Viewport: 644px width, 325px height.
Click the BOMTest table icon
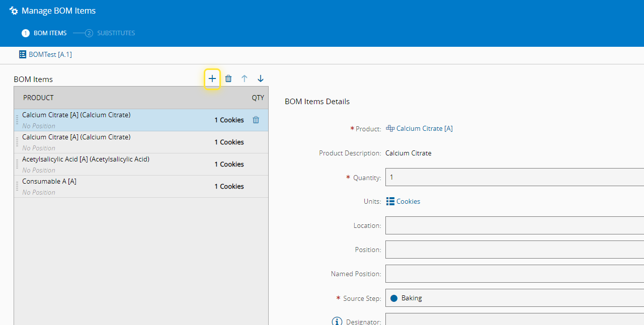tap(23, 54)
